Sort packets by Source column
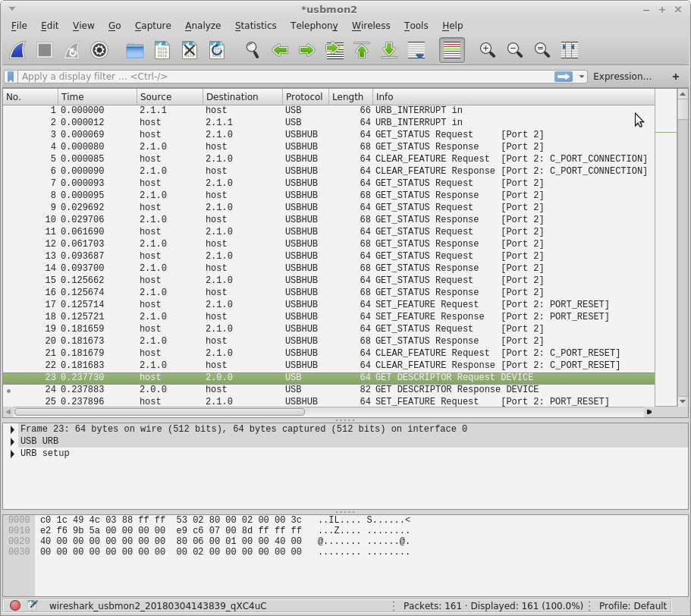 (x=170, y=97)
